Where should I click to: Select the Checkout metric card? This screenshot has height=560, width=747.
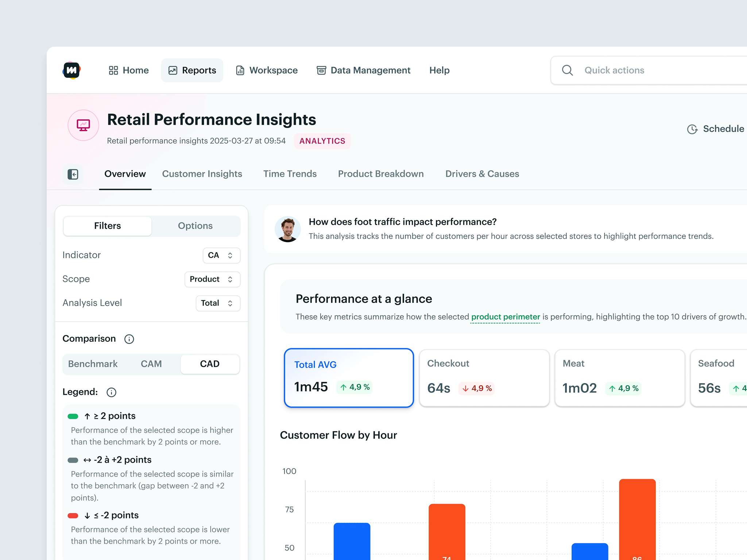[x=484, y=378]
